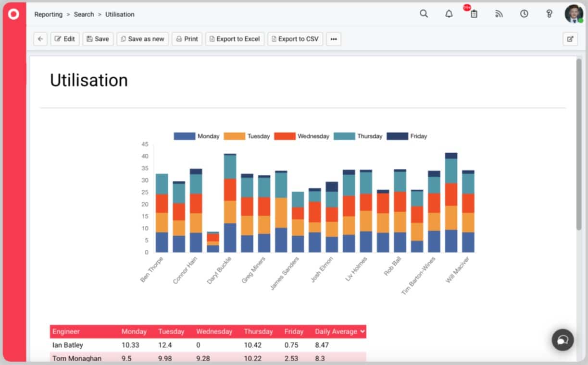Select the Ian Batley table cell
The height and width of the screenshot is (365, 588).
coord(68,345)
